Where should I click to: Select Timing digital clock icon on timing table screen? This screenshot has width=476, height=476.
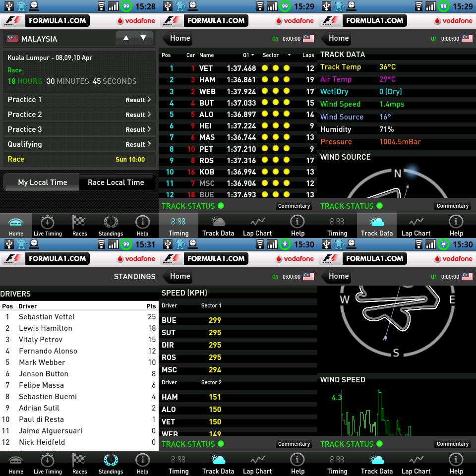click(178, 225)
